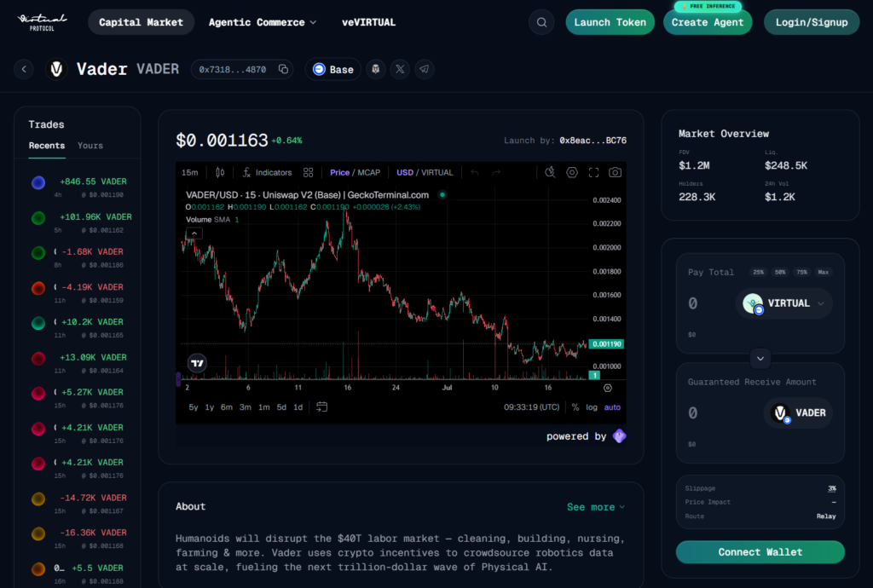The image size is (873, 588).
Task: Open the Vader Telegram icon
Action: click(x=425, y=69)
